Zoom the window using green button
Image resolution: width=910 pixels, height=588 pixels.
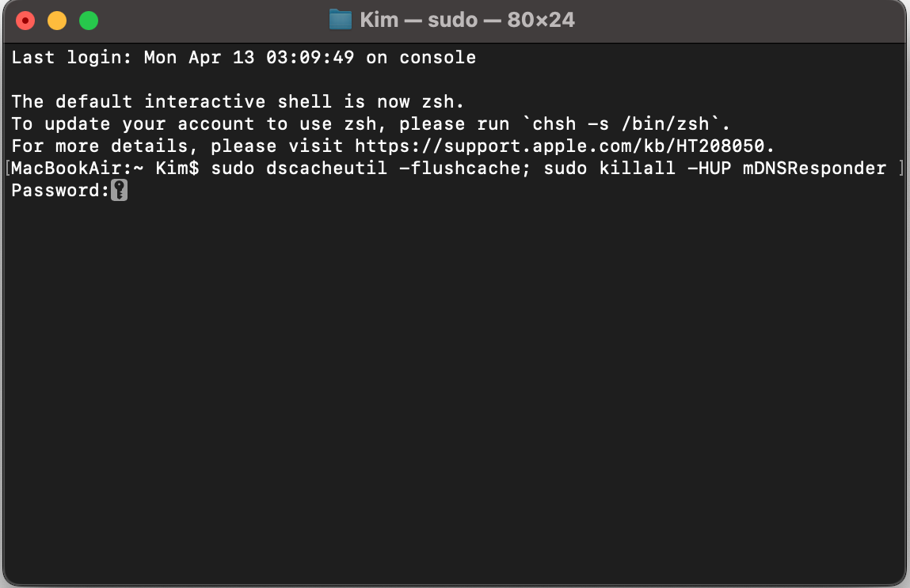point(89,21)
